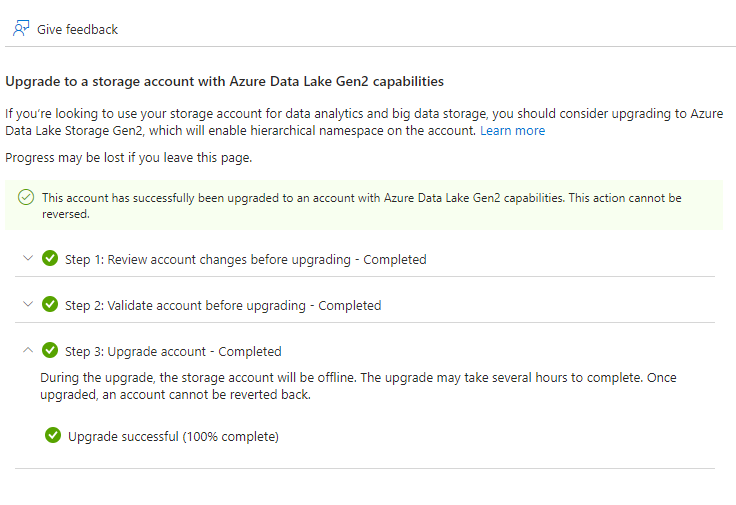Expand Step 1 using its chevron
Image resolution: width=736 pixels, height=505 pixels.
(28, 258)
